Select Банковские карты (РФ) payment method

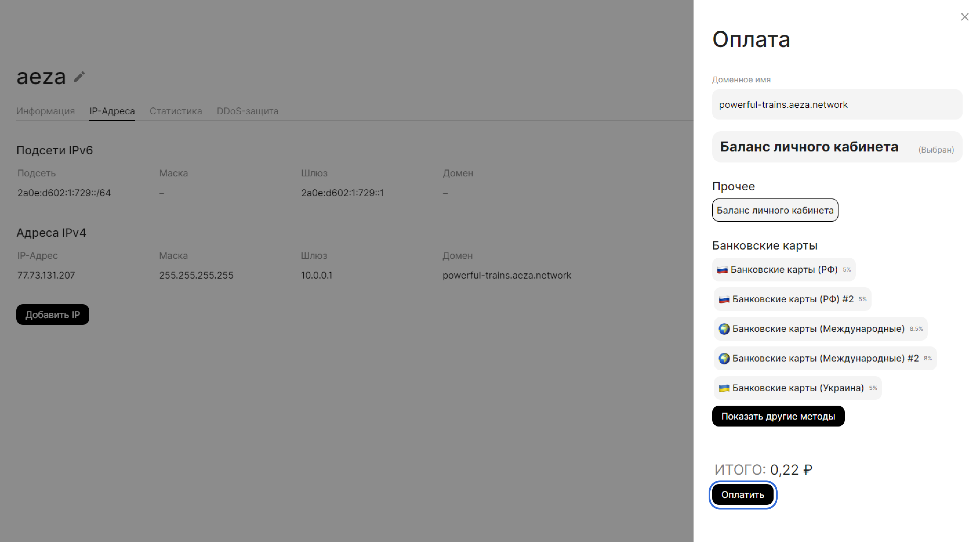(783, 270)
